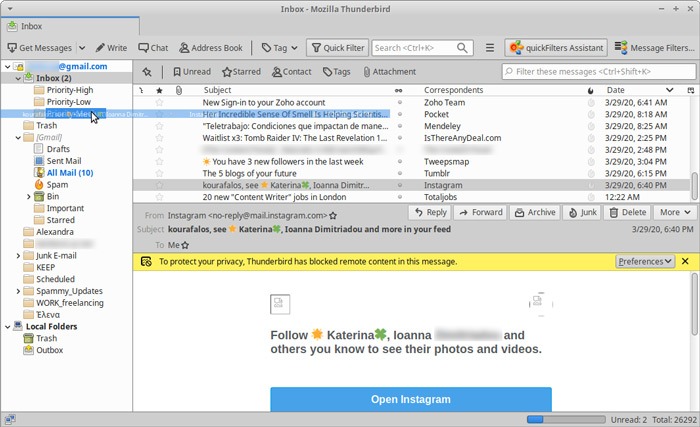Screen dimensions: 700x427
Task: Mark the Mendeley message junk
Action: [591, 126]
